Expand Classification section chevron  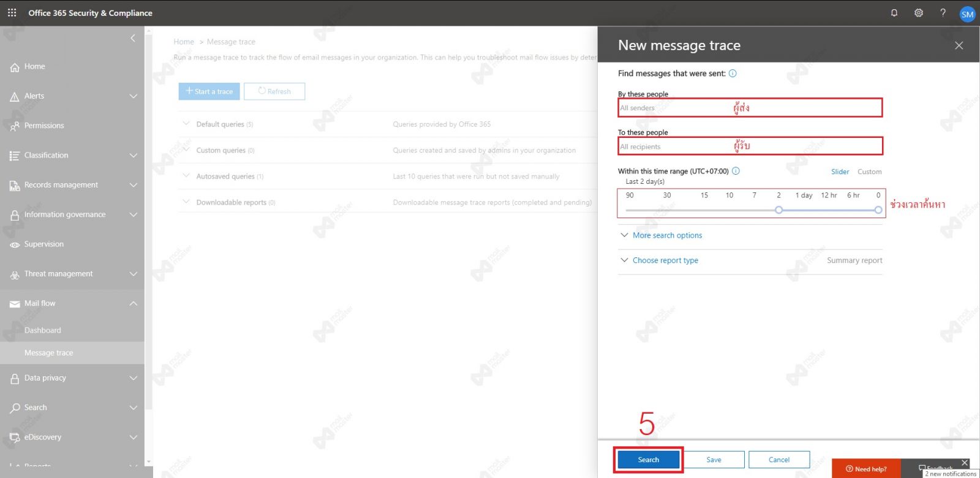pos(134,156)
